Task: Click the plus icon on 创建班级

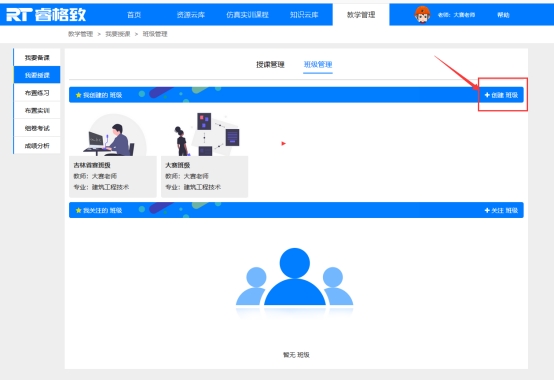Action: coord(487,95)
